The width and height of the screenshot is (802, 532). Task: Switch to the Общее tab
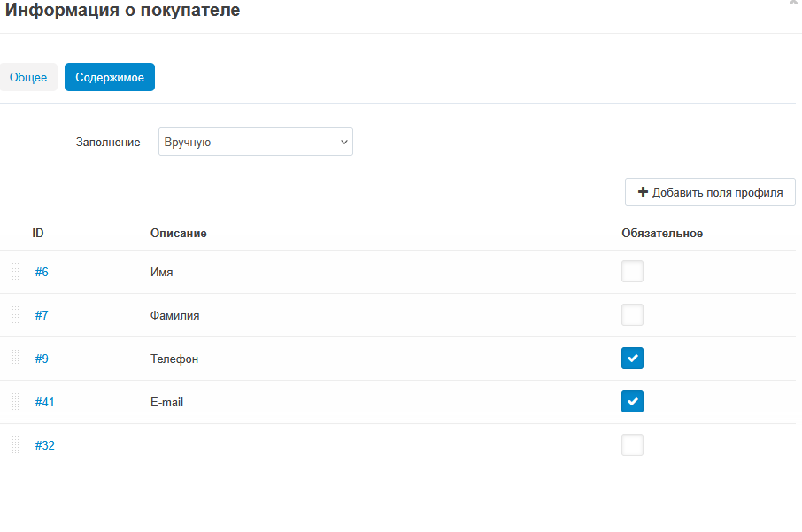(x=28, y=78)
